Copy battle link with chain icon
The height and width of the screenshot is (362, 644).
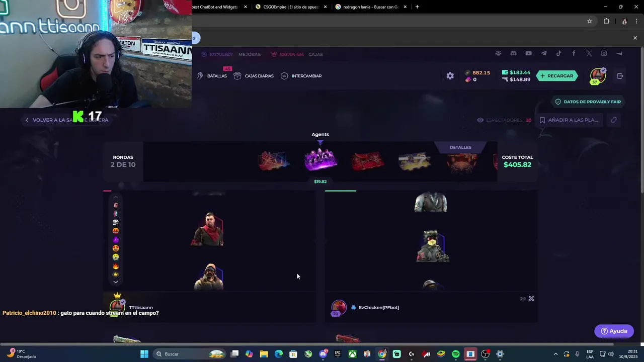pos(614,120)
